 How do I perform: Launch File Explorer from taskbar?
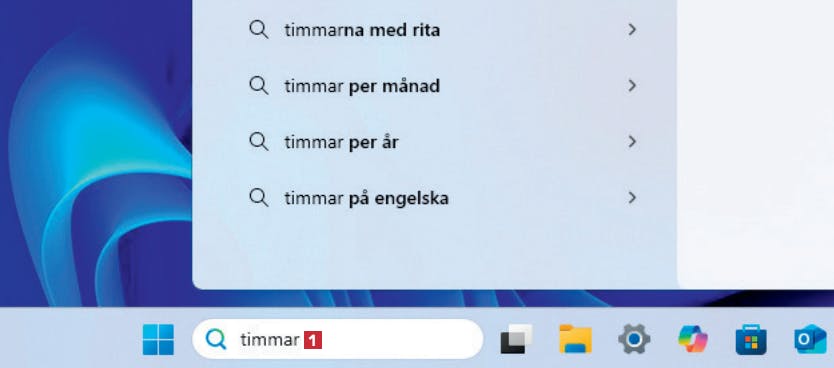coord(576,339)
